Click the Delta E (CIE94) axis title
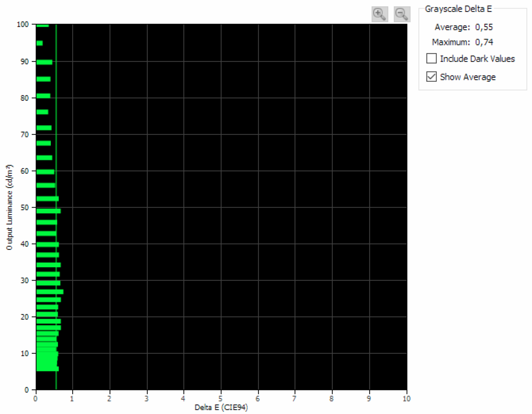532x414 pixels. [x=221, y=408]
